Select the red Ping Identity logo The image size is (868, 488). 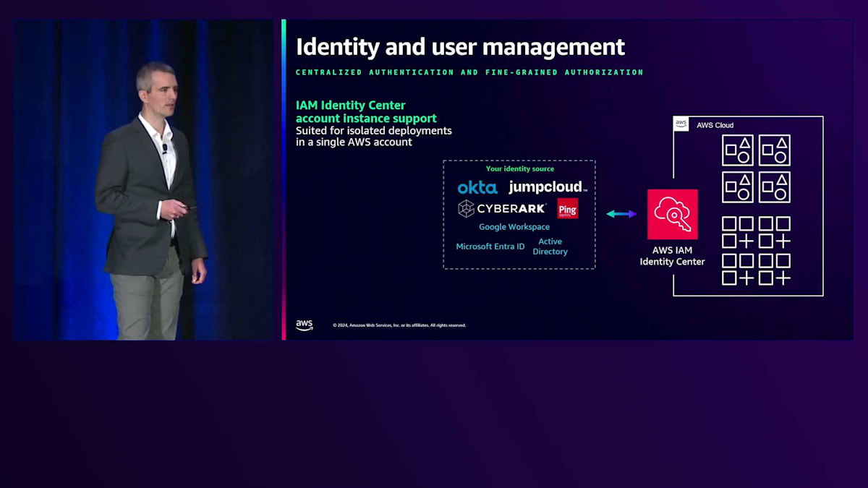coord(568,209)
